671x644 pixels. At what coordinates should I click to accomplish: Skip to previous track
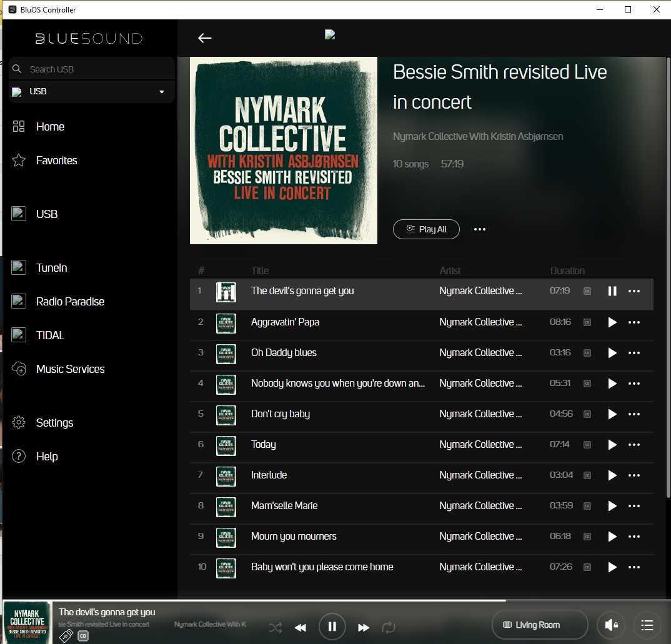pyautogui.click(x=301, y=628)
